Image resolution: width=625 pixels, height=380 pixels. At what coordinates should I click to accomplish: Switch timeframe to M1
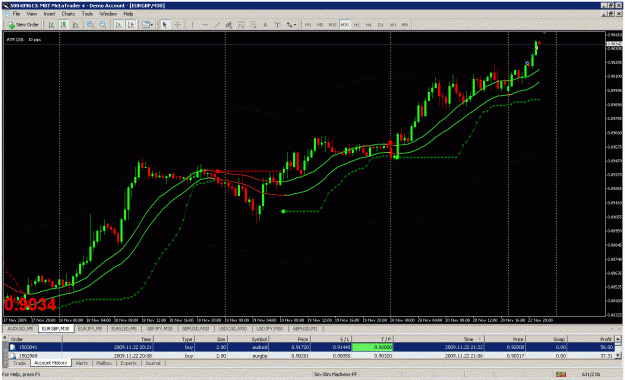click(308, 25)
